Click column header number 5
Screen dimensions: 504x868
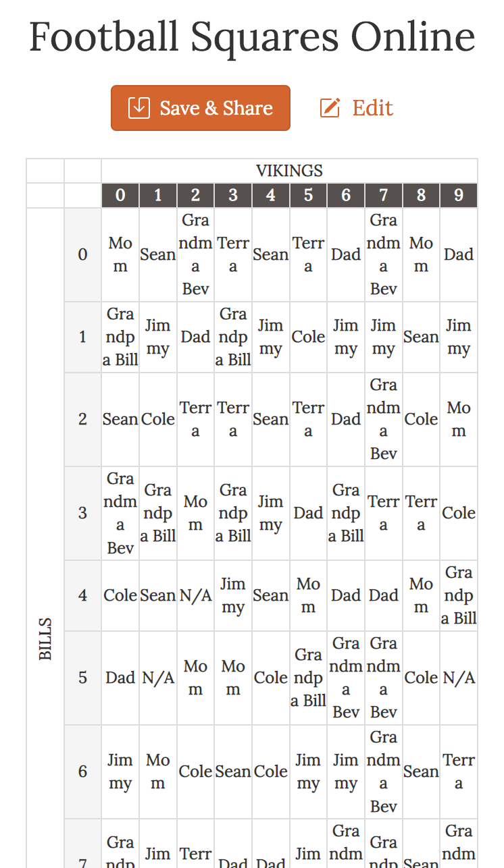[308, 195]
